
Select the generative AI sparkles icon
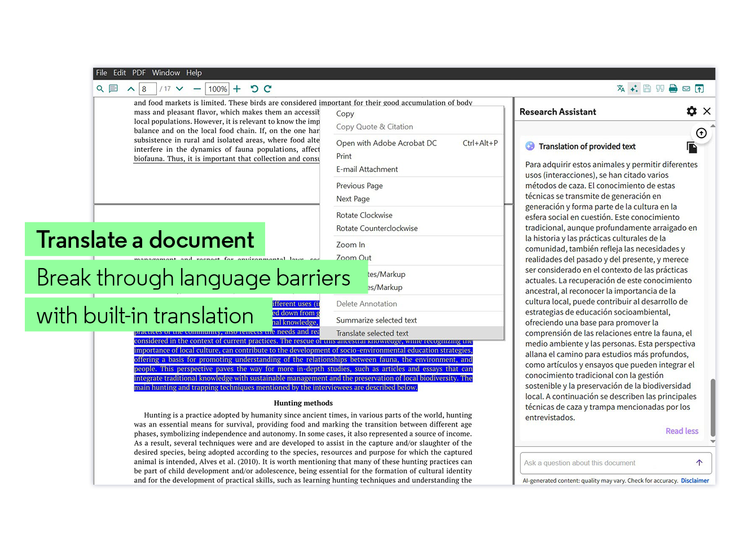(634, 89)
